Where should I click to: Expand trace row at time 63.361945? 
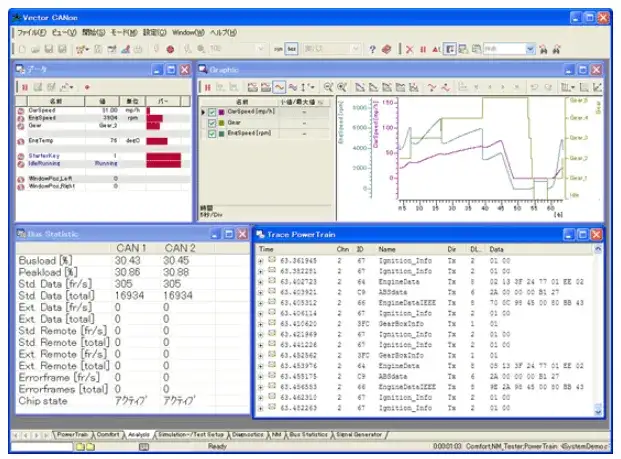(x=261, y=261)
